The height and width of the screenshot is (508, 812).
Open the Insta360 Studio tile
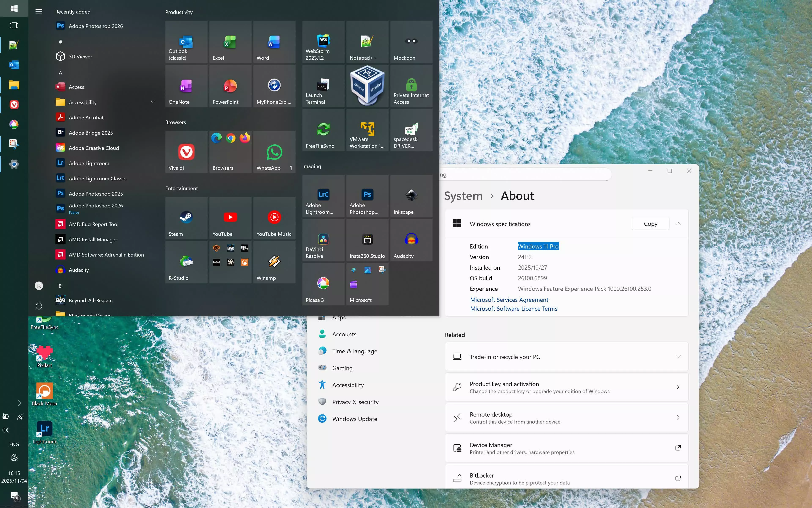pyautogui.click(x=367, y=240)
